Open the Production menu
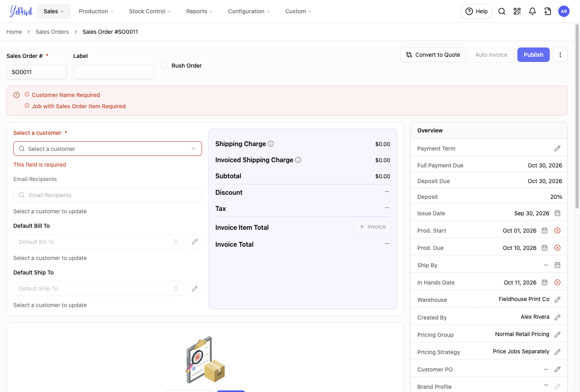This screenshot has height=392, width=580. 96,11
